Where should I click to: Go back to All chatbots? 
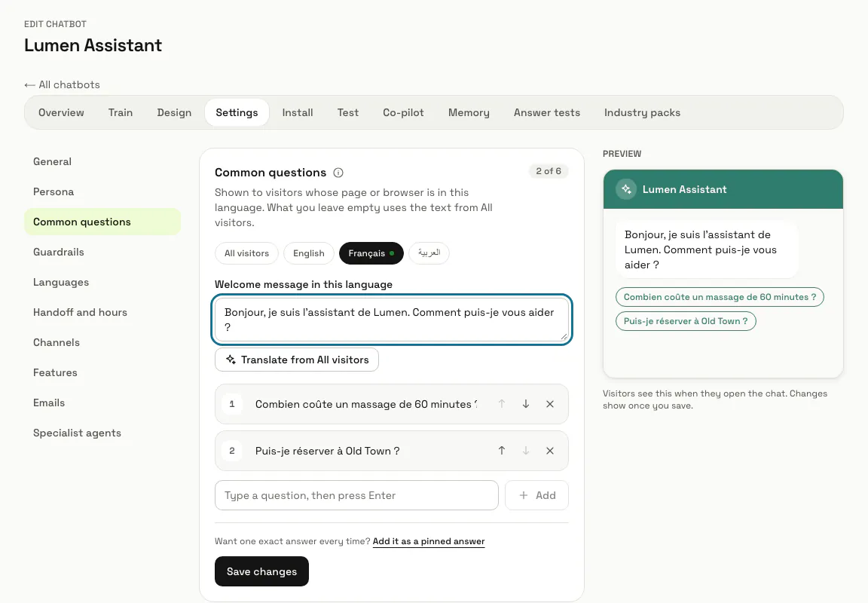click(62, 84)
